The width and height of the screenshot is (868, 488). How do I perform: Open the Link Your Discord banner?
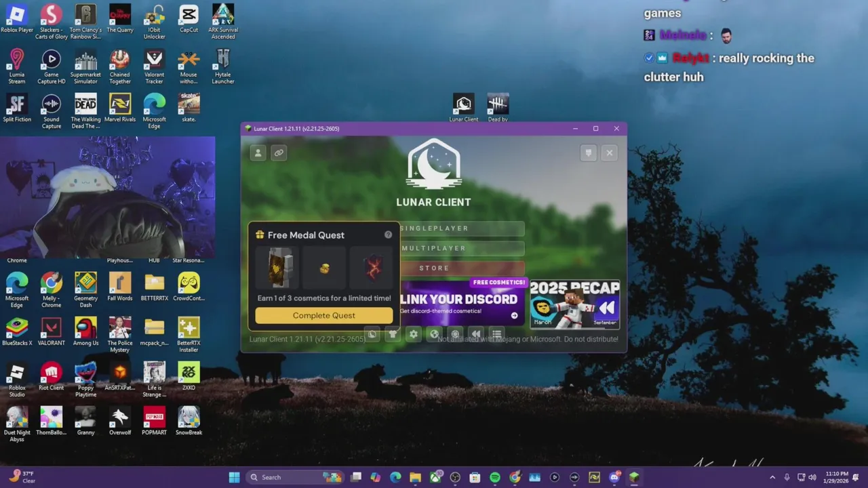pos(462,303)
